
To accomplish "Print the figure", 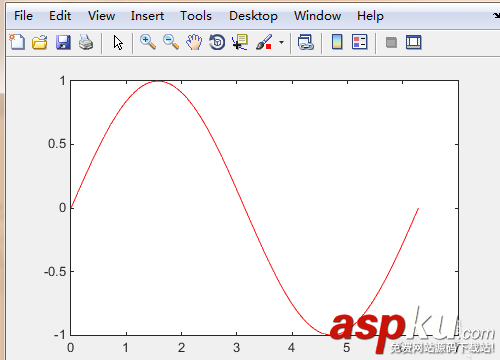I will click(86, 42).
